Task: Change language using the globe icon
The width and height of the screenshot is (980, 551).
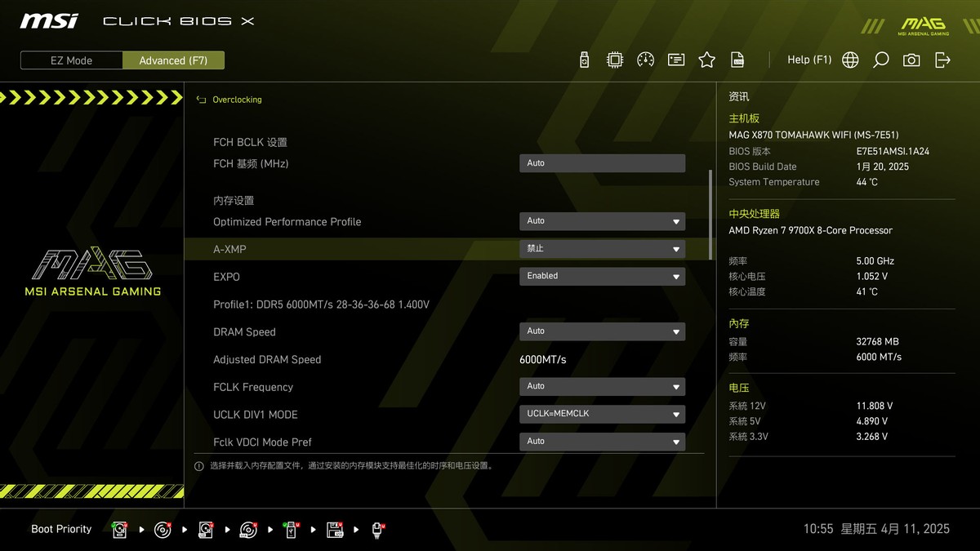Action: coord(850,60)
